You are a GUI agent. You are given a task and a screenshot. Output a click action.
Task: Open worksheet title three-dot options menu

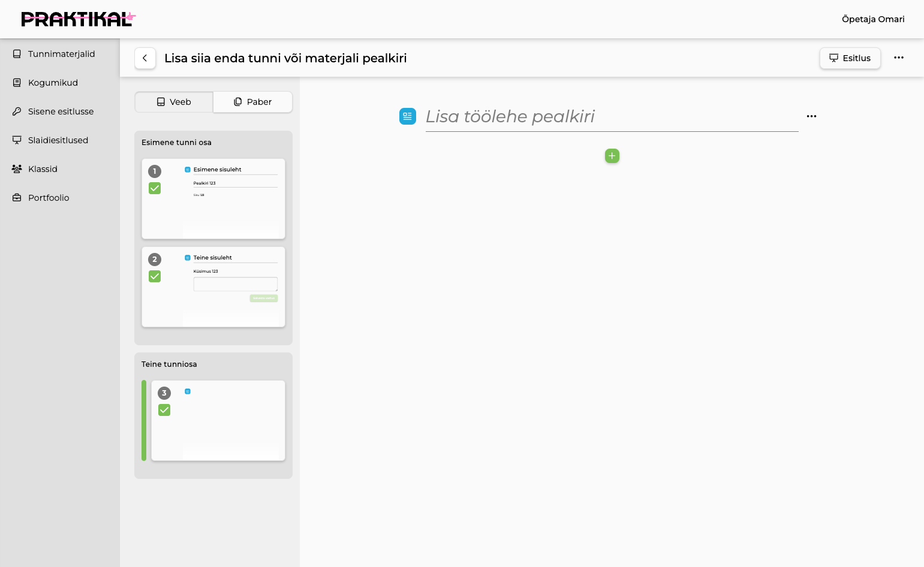click(x=812, y=116)
